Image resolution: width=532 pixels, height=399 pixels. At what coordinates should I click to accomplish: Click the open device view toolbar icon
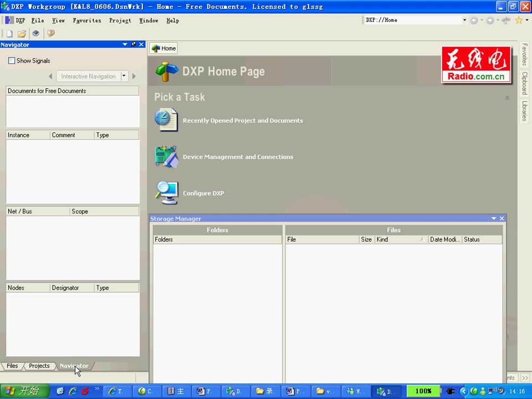point(35,33)
